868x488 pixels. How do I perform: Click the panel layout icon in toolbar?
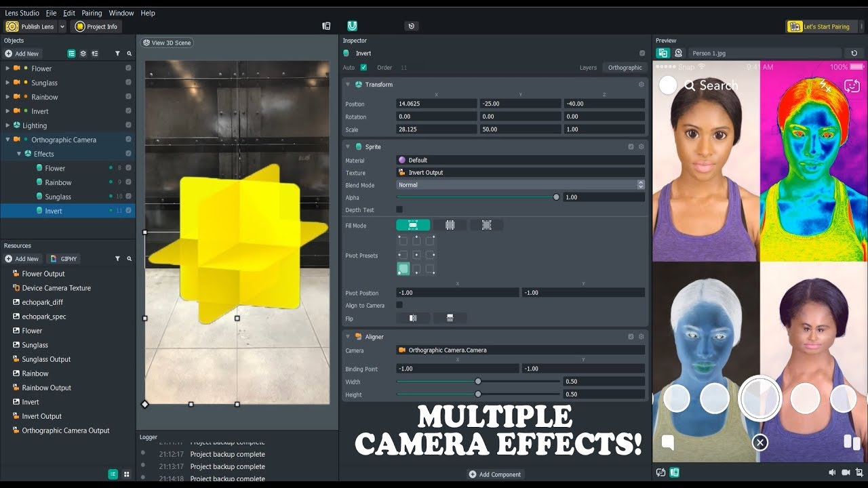click(326, 26)
